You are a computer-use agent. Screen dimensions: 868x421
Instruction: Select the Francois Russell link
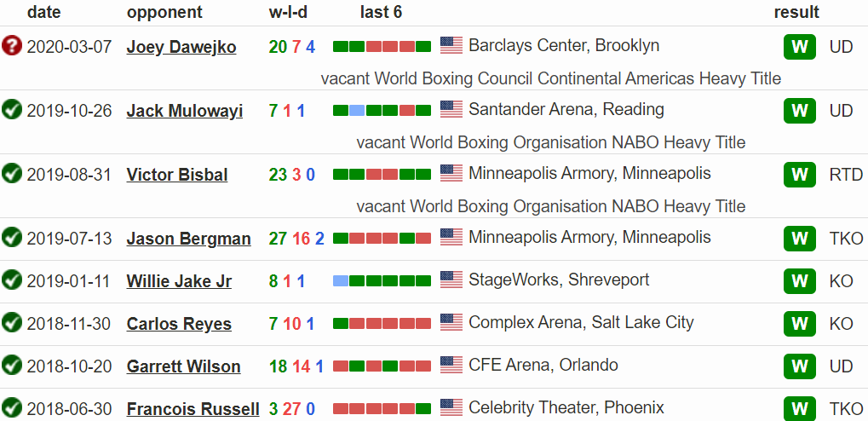pyautogui.click(x=193, y=409)
